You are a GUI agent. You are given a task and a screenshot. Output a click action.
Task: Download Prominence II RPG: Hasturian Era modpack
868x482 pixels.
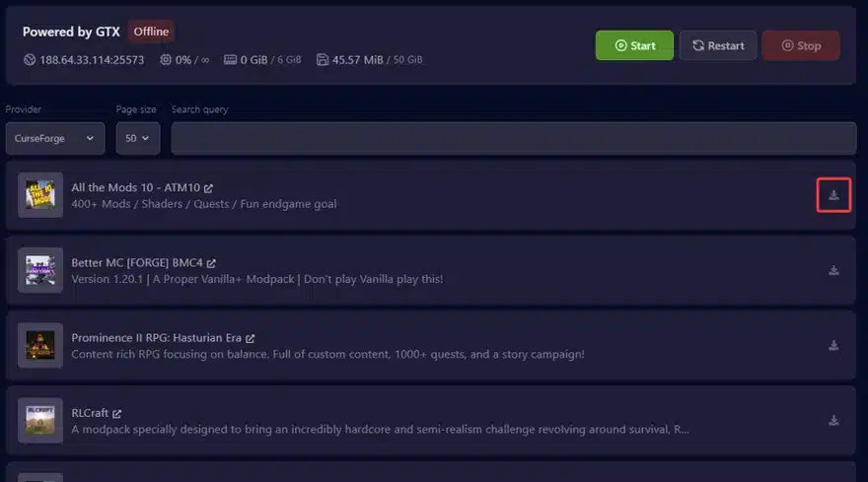tap(833, 345)
